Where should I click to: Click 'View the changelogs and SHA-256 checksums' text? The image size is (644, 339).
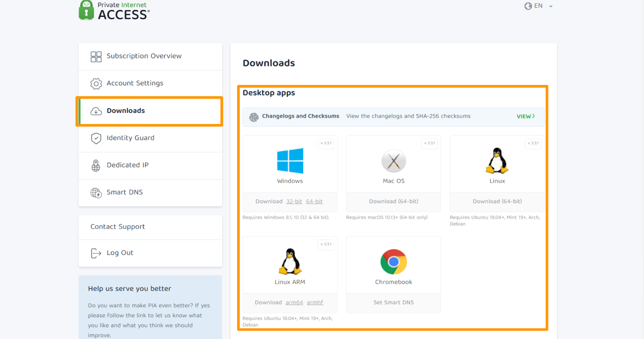pos(408,116)
